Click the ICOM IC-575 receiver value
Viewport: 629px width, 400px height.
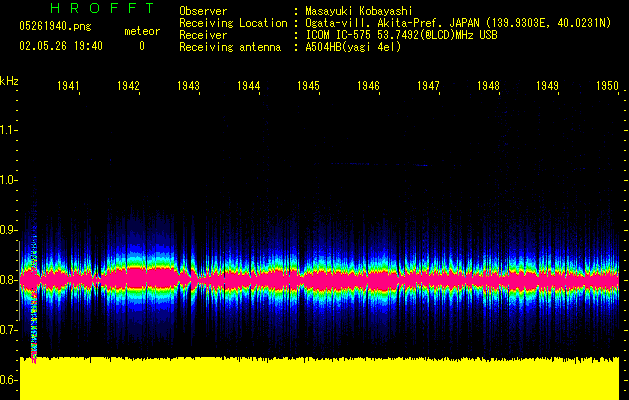[x=401, y=35]
